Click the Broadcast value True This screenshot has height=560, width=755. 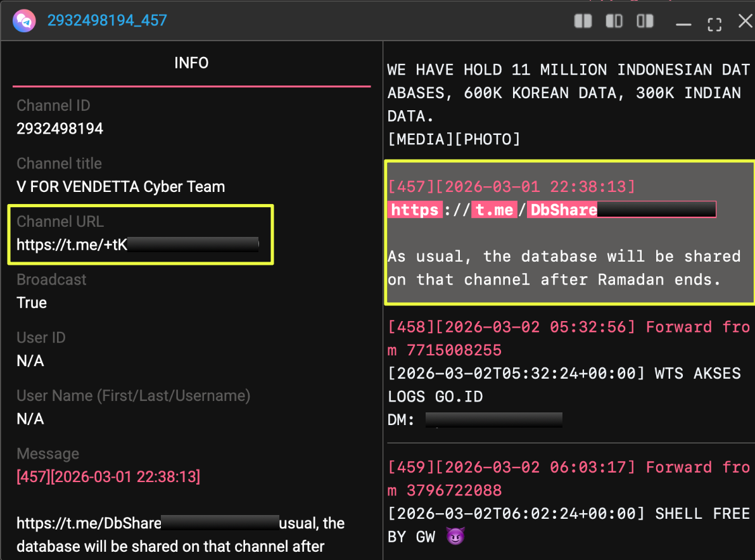point(32,303)
